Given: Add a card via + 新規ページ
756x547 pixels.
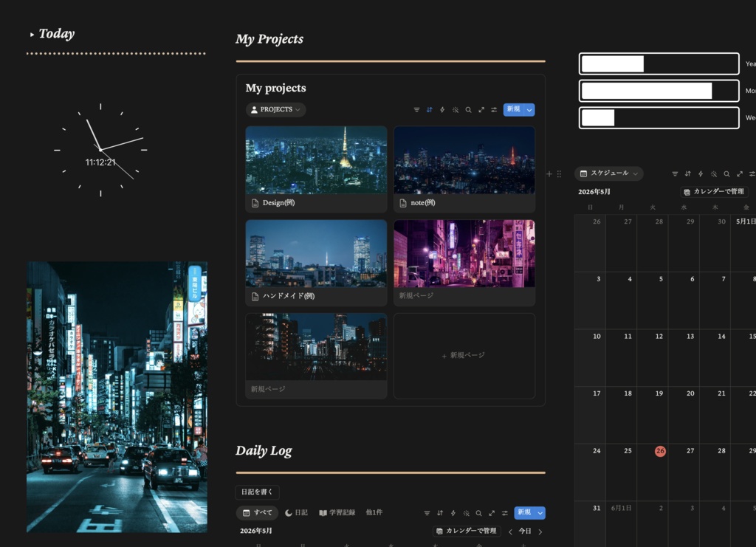Looking at the screenshot, I should (x=464, y=356).
